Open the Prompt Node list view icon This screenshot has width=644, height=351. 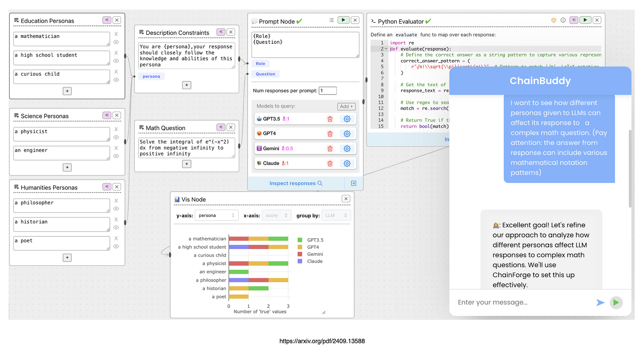tap(331, 20)
